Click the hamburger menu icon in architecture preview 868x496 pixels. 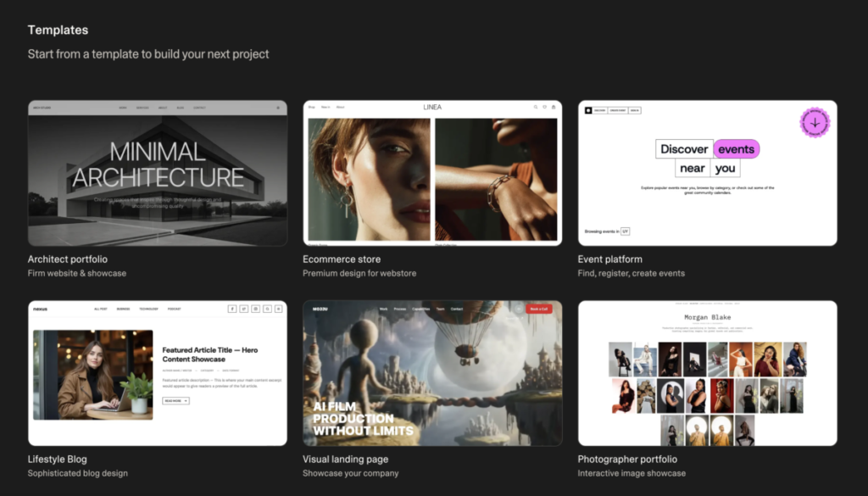click(x=277, y=109)
